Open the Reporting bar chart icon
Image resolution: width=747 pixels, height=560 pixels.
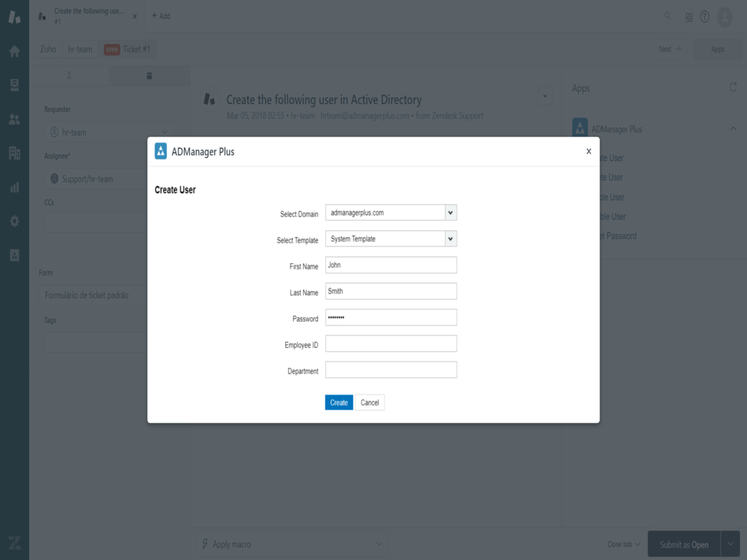tap(14, 187)
